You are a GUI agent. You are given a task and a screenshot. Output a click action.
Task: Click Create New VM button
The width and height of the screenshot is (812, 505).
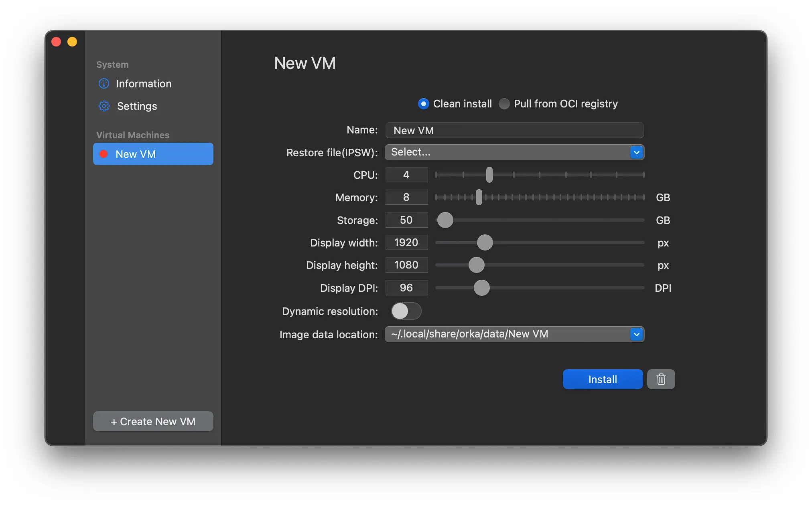pyautogui.click(x=152, y=421)
